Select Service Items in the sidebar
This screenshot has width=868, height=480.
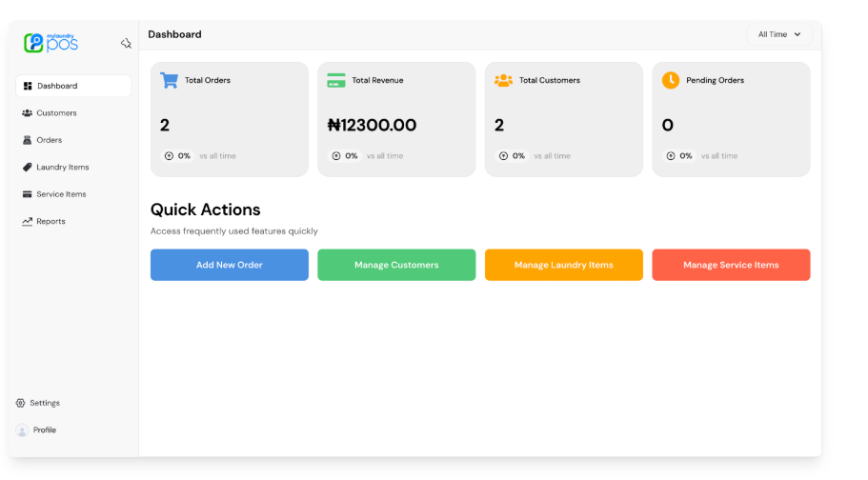click(61, 194)
